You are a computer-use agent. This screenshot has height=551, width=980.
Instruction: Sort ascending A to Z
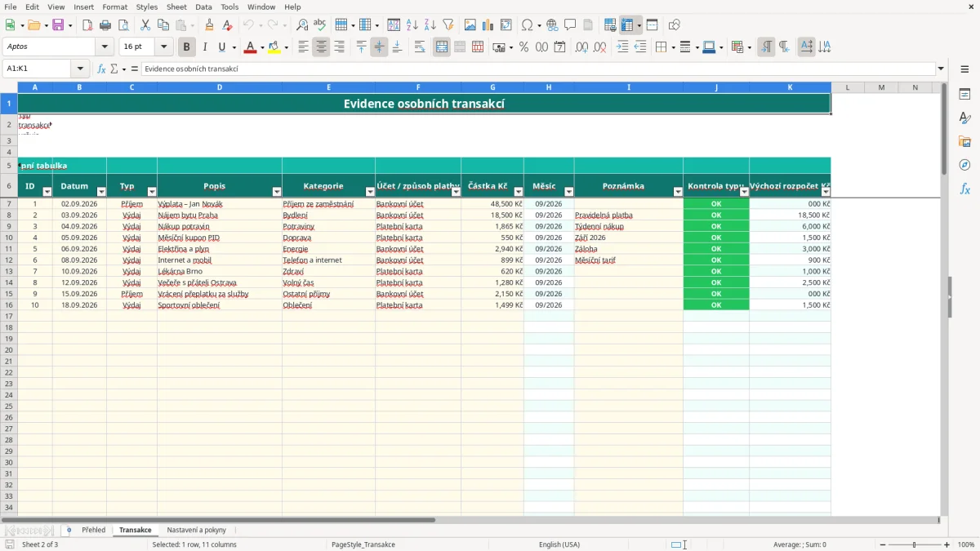[x=412, y=25]
